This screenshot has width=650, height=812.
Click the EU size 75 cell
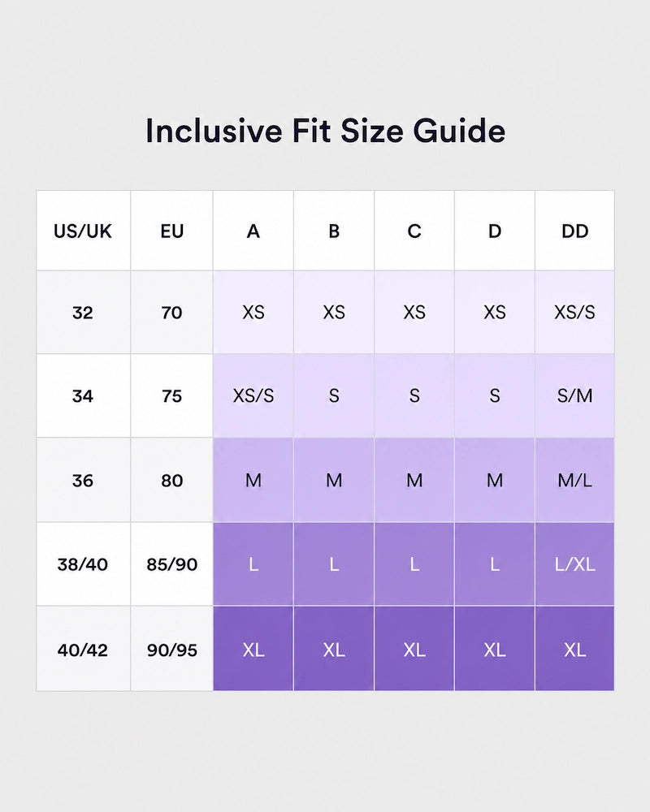pos(171,395)
